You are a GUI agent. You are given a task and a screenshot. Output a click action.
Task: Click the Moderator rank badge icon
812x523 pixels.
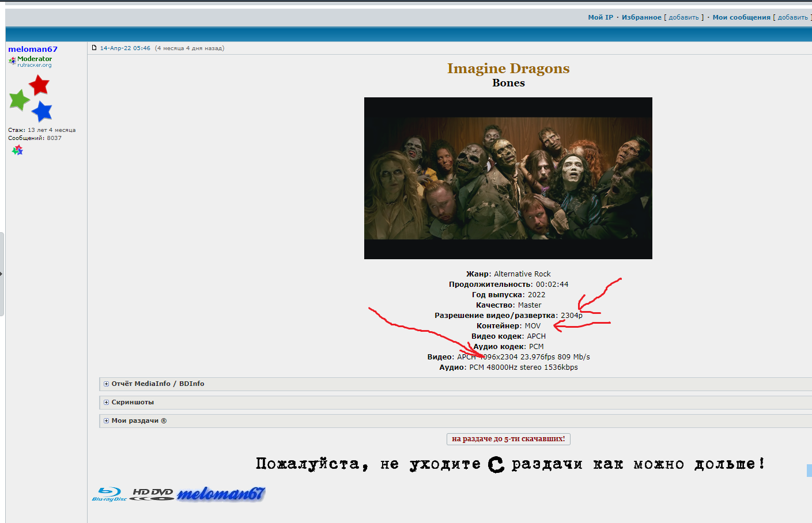30,61
